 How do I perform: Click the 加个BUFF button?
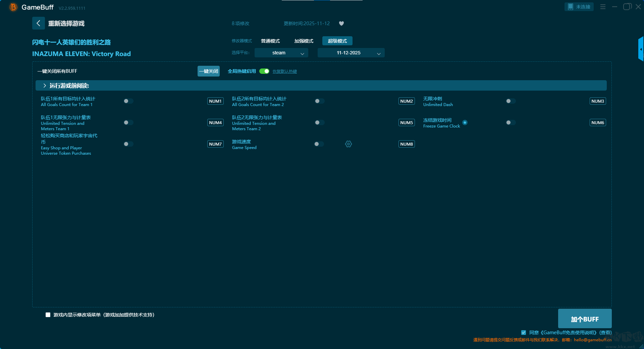coord(585,319)
